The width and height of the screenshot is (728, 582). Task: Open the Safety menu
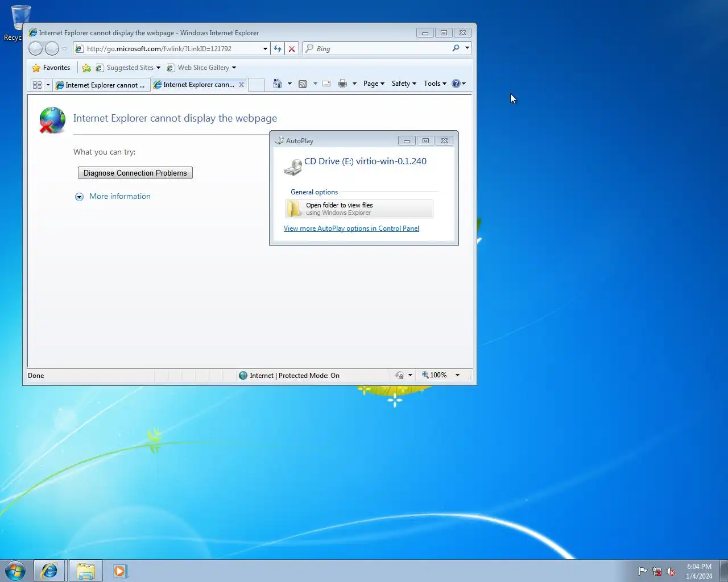[x=404, y=84]
